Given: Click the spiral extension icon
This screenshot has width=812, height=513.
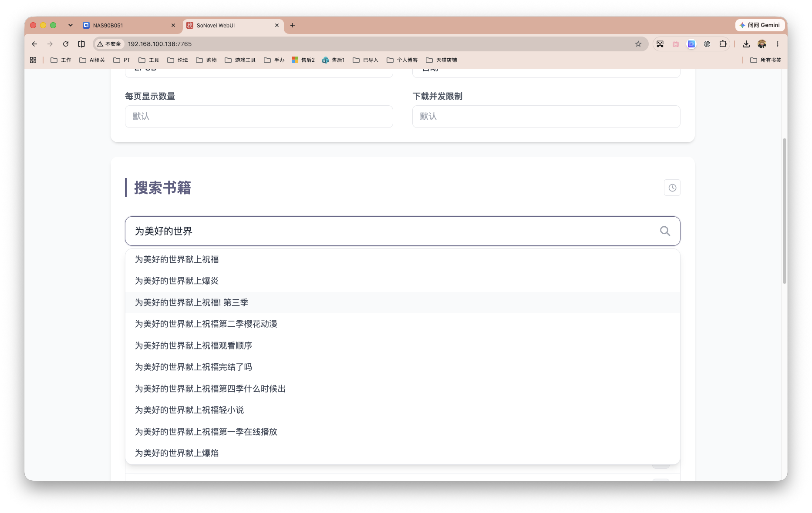Looking at the screenshot, I should (707, 44).
